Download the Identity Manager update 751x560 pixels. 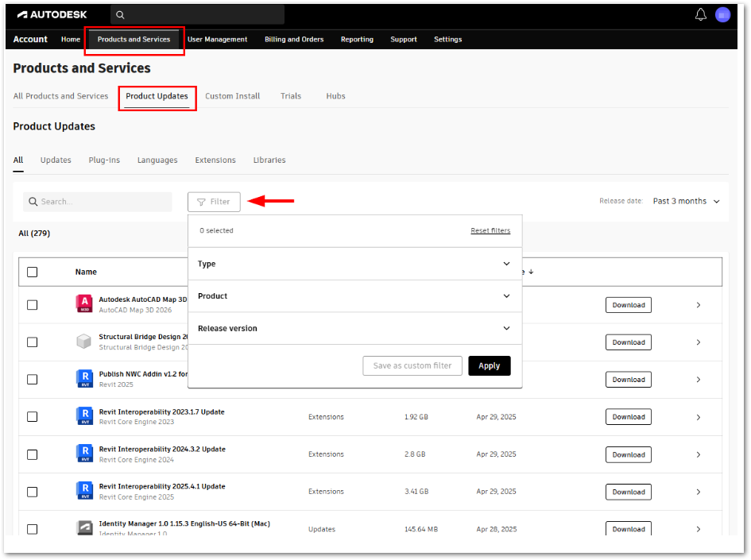click(629, 528)
